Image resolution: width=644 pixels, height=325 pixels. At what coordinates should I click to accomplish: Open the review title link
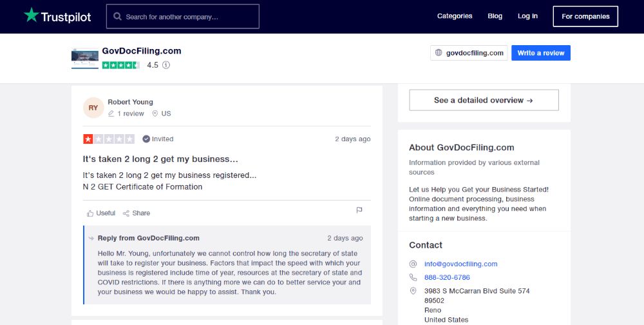pyautogui.click(x=160, y=159)
